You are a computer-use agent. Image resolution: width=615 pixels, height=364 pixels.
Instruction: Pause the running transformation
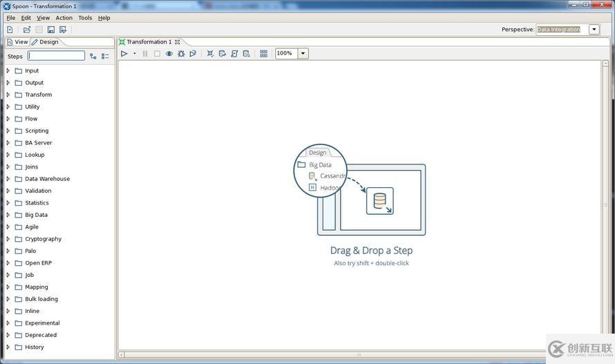(x=145, y=53)
